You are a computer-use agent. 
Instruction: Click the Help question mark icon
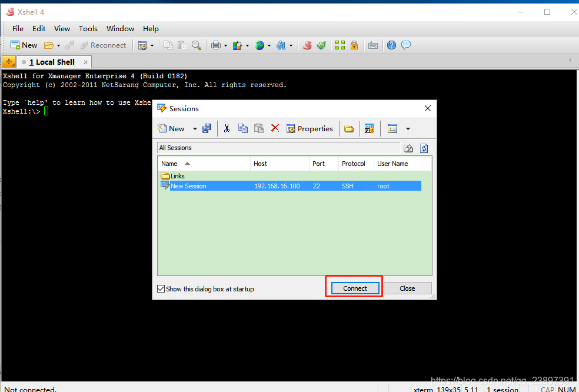[391, 45]
